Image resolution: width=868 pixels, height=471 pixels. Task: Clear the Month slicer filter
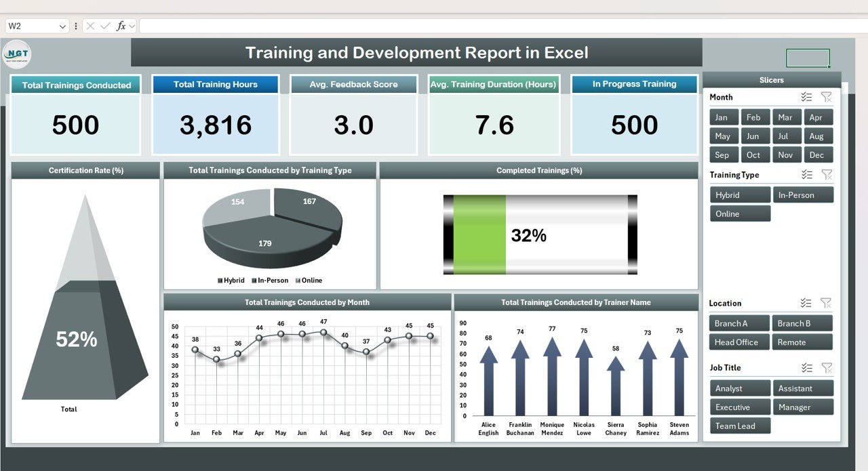coord(826,98)
